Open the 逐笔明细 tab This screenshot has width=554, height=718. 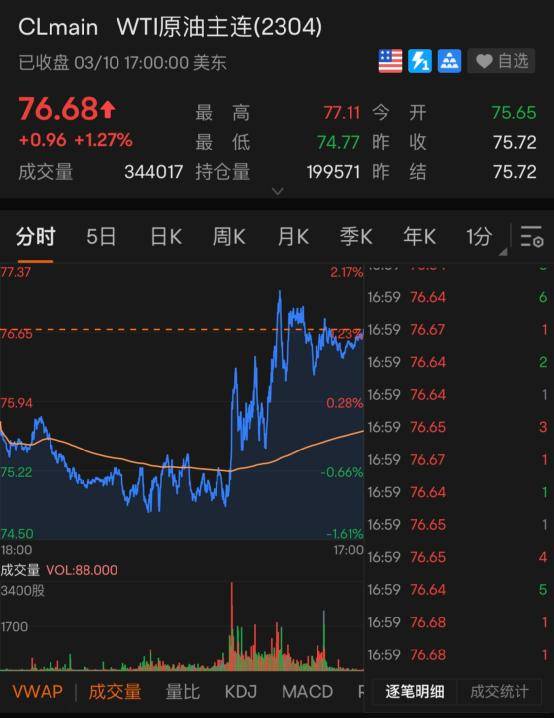pyautogui.click(x=415, y=691)
